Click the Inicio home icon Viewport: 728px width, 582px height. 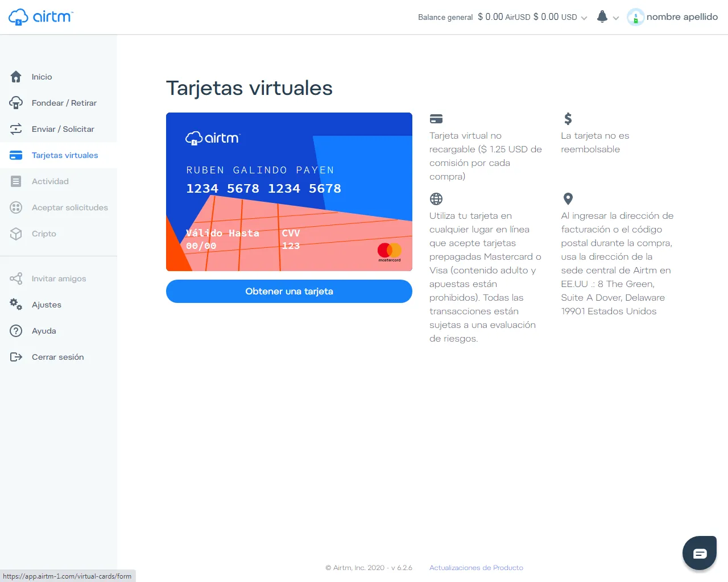16,77
